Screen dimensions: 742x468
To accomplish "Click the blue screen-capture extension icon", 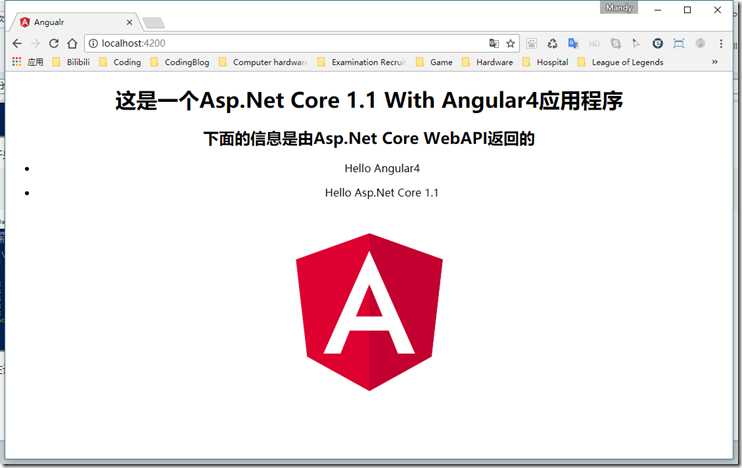I will tap(679, 44).
